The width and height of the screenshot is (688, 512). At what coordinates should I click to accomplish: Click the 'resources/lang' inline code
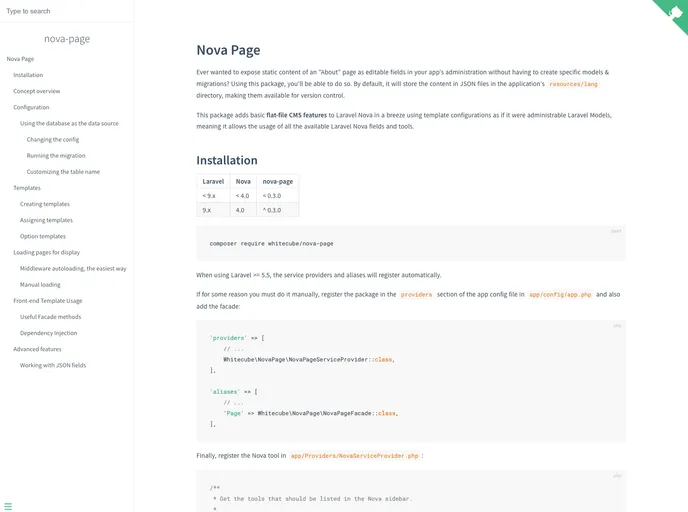[573, 84]
